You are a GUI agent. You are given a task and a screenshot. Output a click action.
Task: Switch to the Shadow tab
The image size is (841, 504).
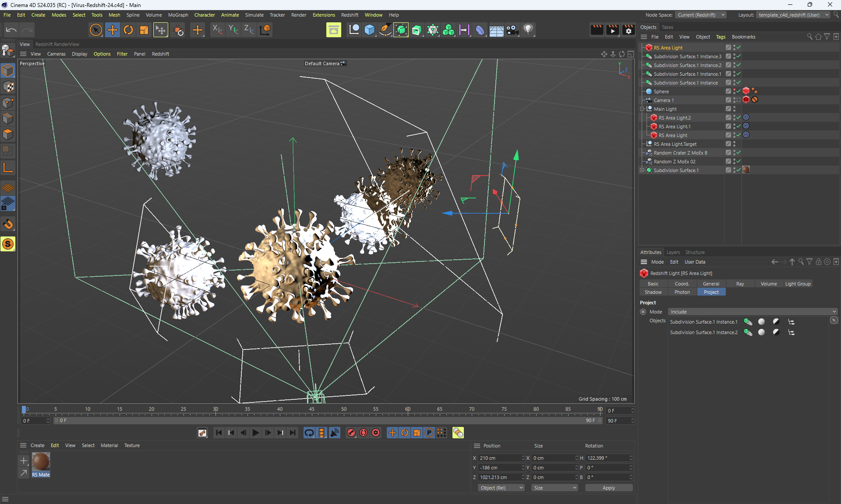(653, 292)
